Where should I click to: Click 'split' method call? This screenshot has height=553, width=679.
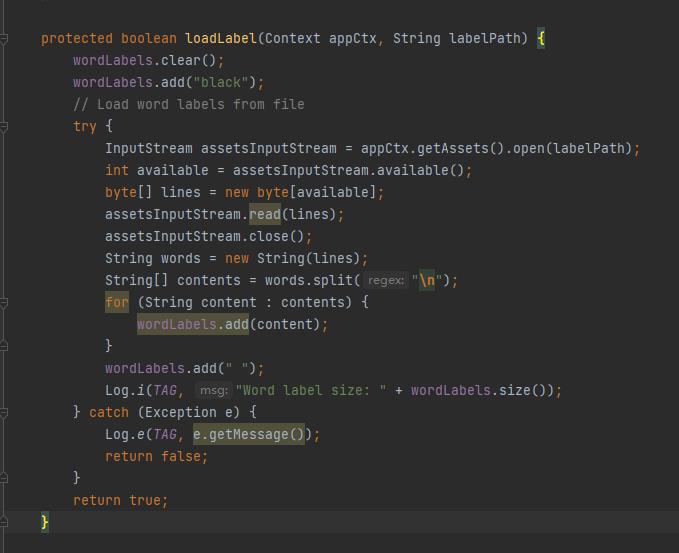(333, 281)
